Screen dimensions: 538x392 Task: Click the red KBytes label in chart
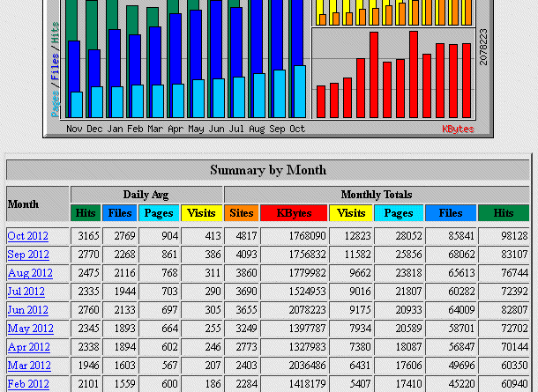pyautogui.click(x=458, y=129)
